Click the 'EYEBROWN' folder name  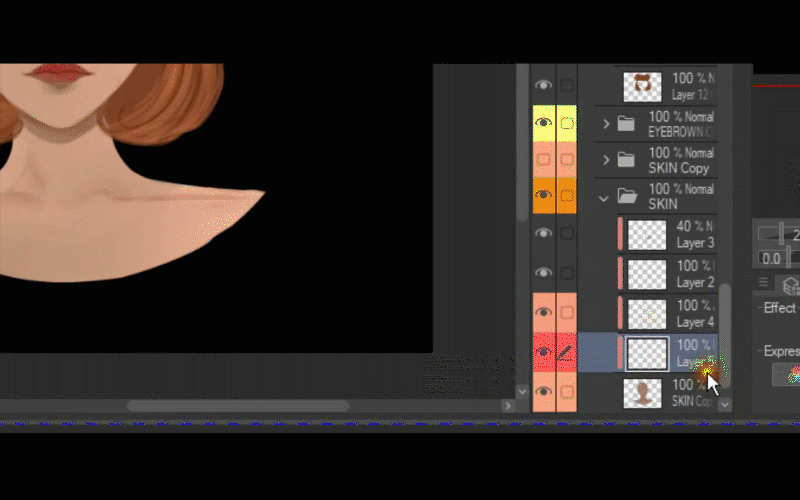point(678,132)
